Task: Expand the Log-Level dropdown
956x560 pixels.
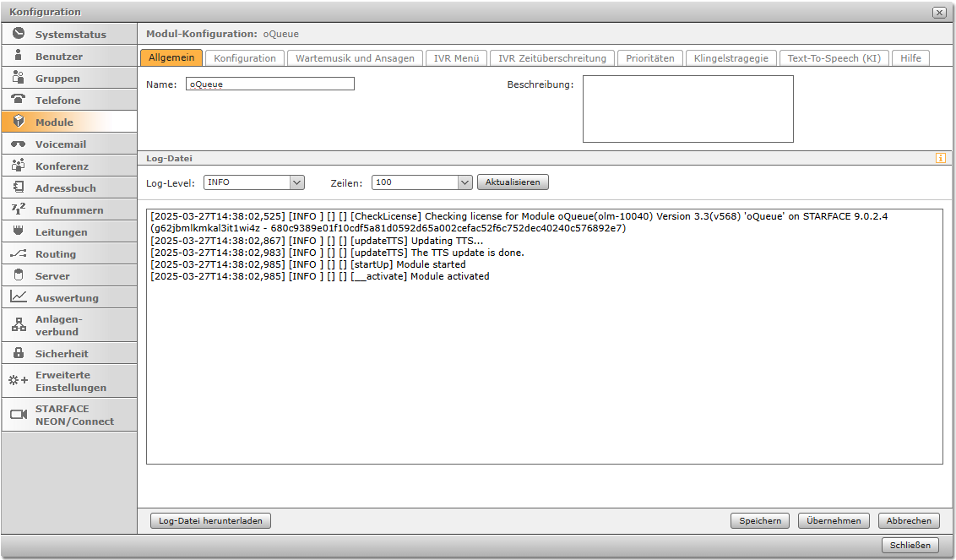Action: pos(253,182)
